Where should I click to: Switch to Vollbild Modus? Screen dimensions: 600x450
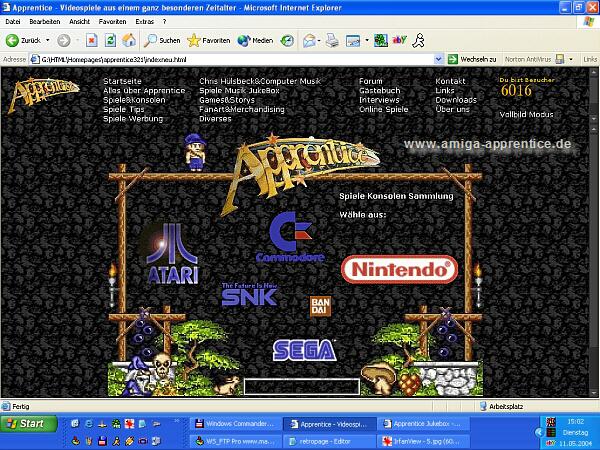(526, 114)
